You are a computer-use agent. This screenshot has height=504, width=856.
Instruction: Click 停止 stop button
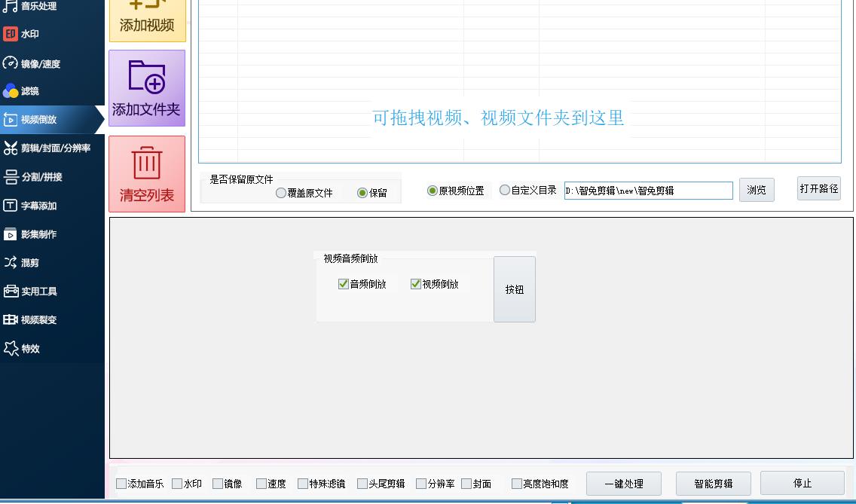802,483
